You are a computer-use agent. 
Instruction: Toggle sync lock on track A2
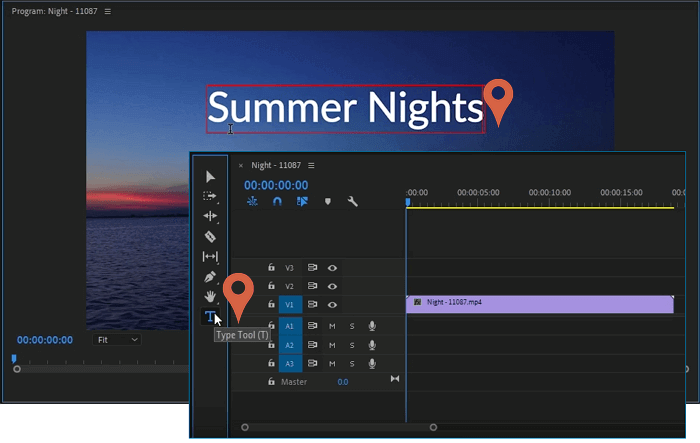pos(312,345)
